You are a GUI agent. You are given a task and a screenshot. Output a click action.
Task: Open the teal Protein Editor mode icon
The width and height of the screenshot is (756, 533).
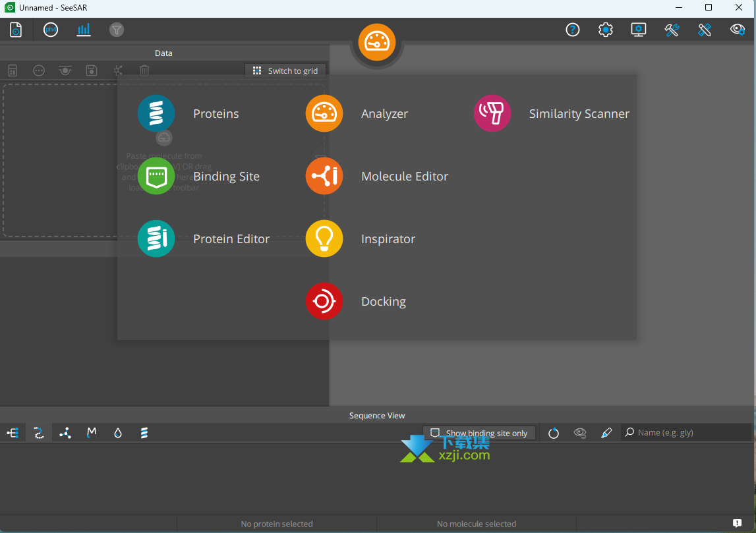tap(156, 239)
